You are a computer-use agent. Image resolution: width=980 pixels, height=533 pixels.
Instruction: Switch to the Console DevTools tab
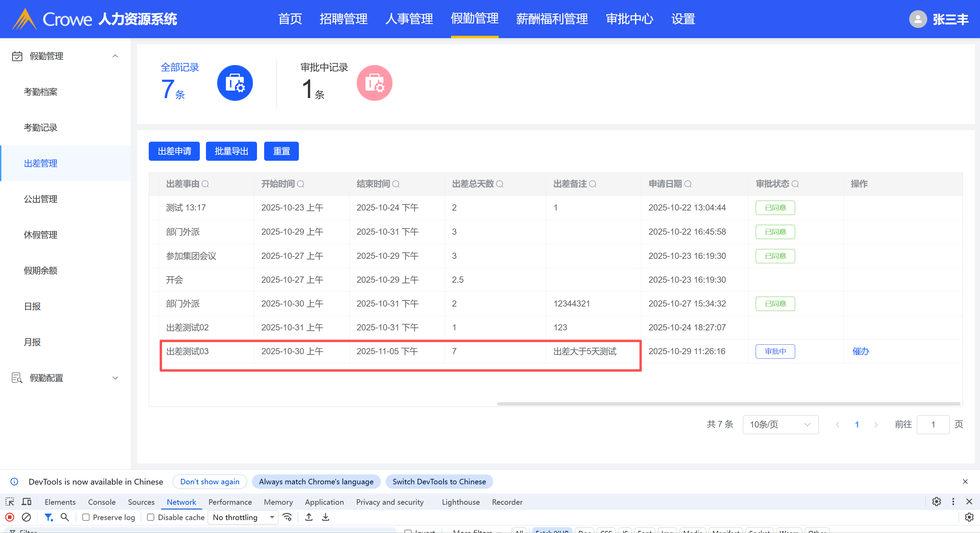coord(101,502)
